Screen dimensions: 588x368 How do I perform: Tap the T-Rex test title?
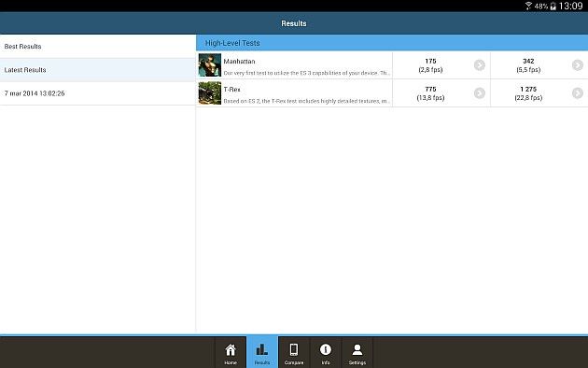tap(231, 90)
